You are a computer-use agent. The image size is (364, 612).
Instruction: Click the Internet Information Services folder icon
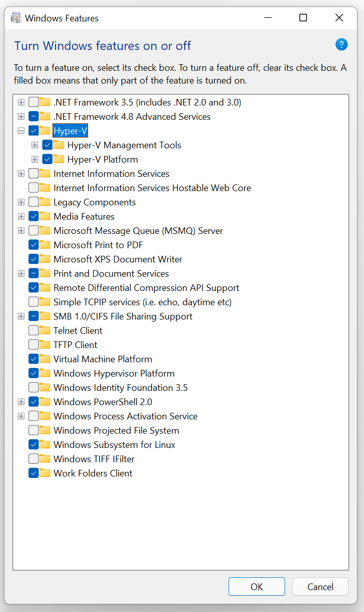click(45, 173)
